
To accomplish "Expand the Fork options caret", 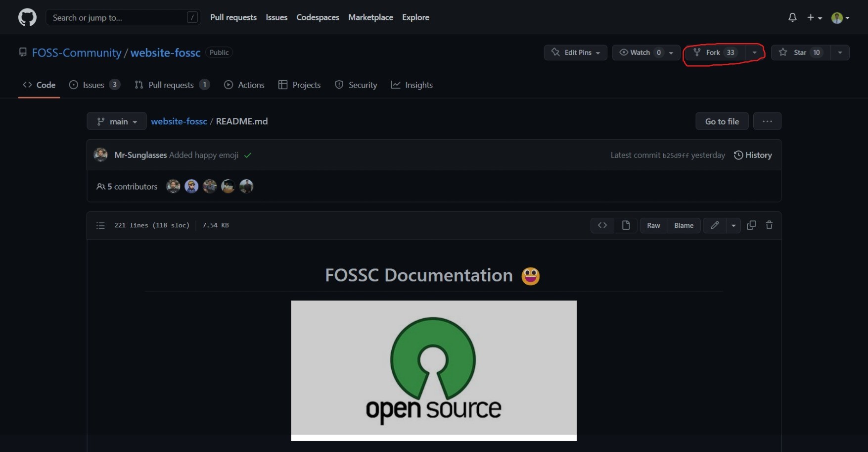I will click(754, 52).
